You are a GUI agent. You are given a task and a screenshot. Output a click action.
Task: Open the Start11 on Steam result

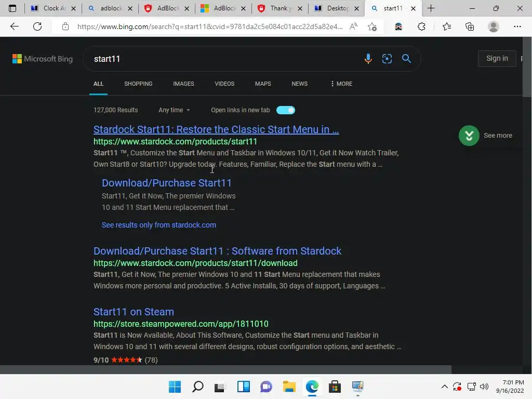(x=134, y=312)
